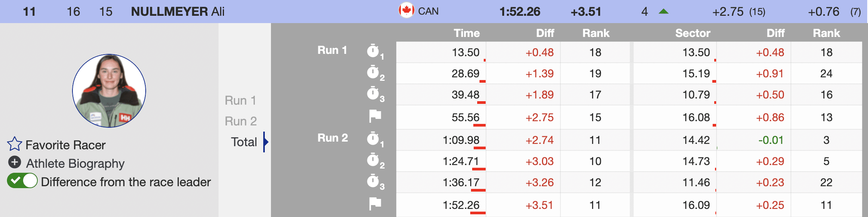
Task: Click the Run 1 second intermediate stopwatch icon
Action: point(373,72)
